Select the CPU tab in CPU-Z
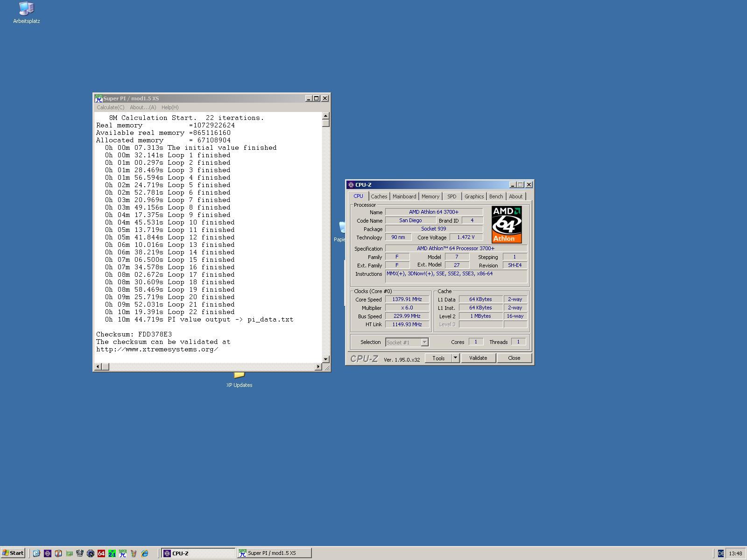Viewport: 747px width, 560px height. (x=358, y=196)
